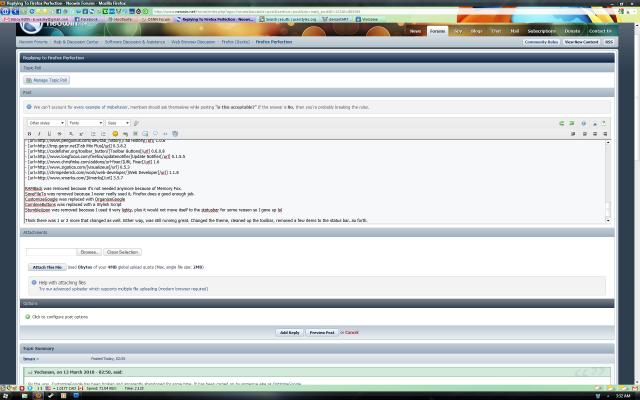Switch to the Facebook browser tab
640x400 pixels.
click(88, 19)
